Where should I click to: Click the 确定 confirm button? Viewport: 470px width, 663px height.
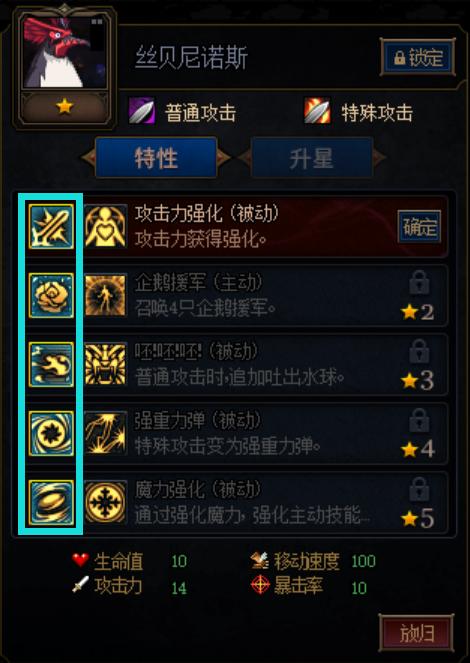419,227
